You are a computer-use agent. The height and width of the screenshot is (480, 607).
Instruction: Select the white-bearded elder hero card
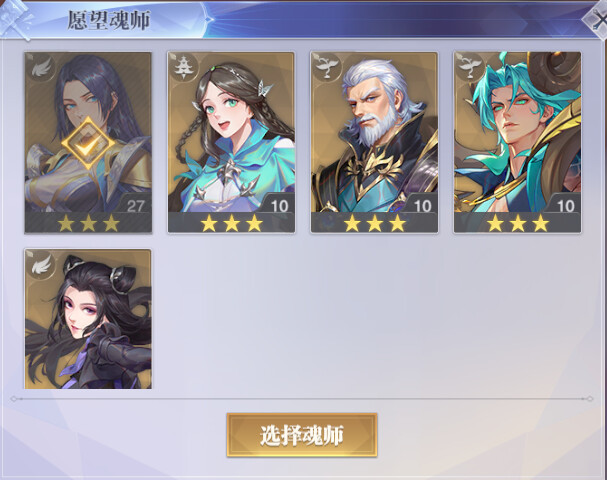374,142
